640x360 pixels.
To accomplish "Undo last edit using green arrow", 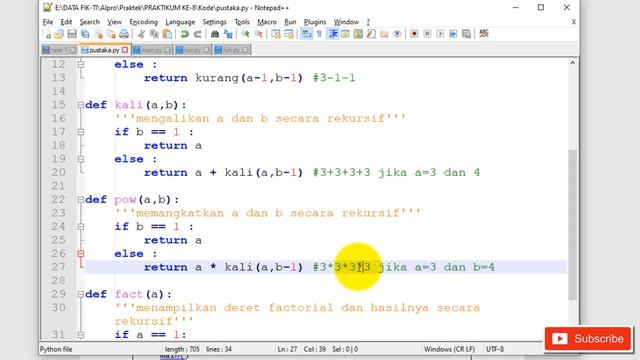I will 184,34.
